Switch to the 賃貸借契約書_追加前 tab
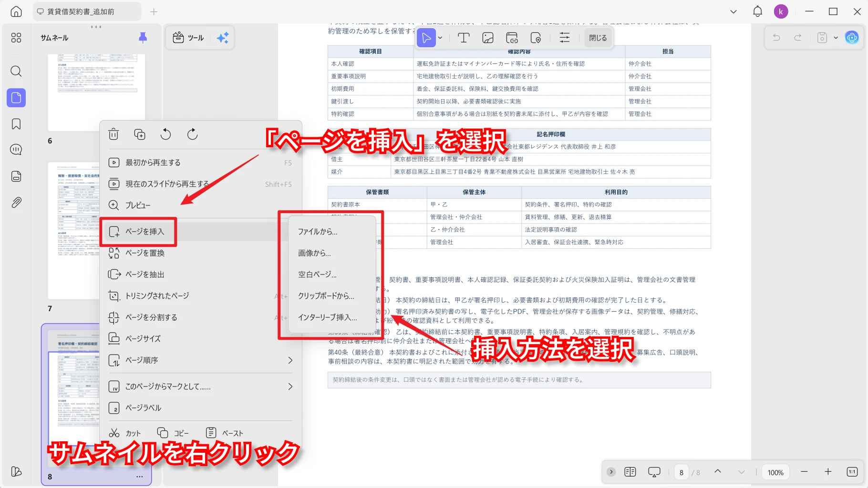Screen dimensions: 868x488 [87, 11]
